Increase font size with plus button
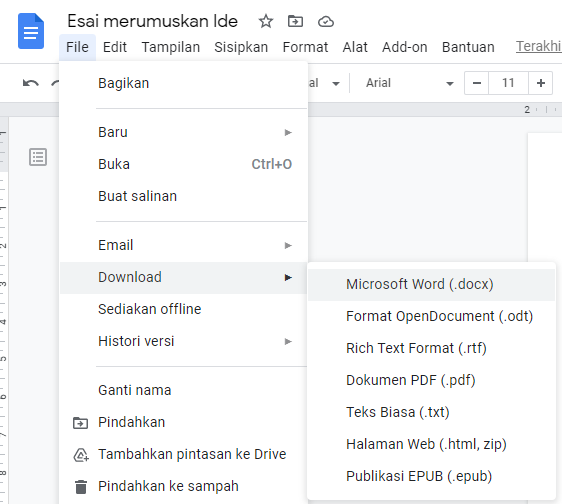 click(540, 83)
